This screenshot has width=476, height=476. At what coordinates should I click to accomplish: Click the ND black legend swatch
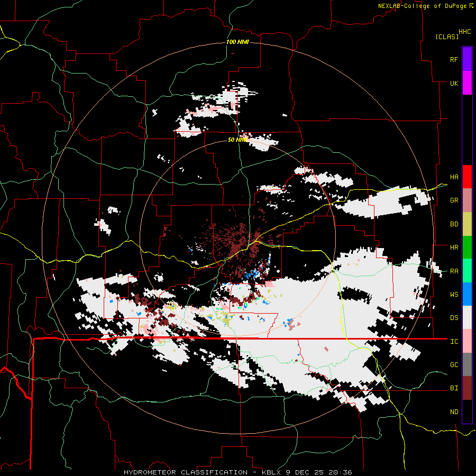(x=467, y=411)
